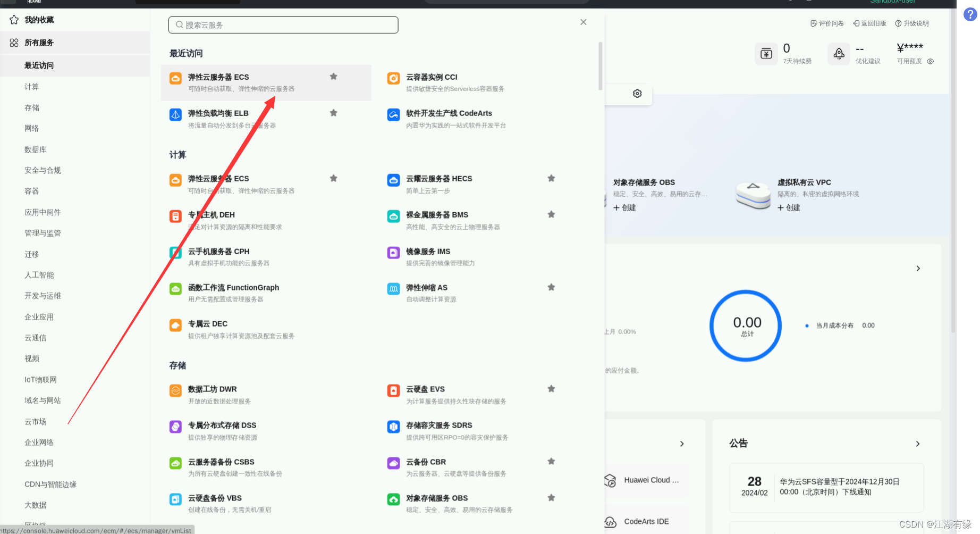980x534 pixels.
Task: Click the 升级说明 link
Action: (x=913, y=23)
